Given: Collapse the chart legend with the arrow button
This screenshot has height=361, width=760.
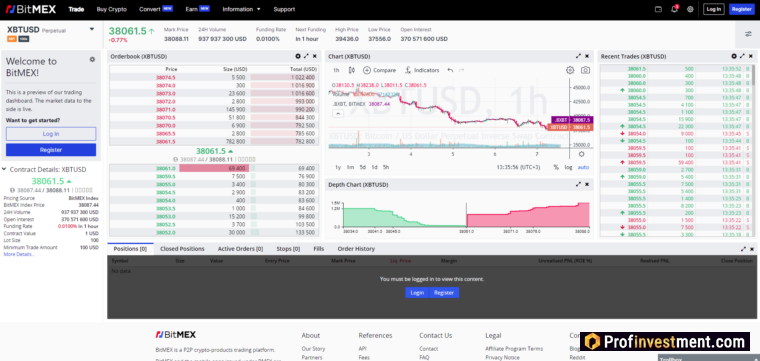Looking at the screenshot, I should (x=338, y=113).
